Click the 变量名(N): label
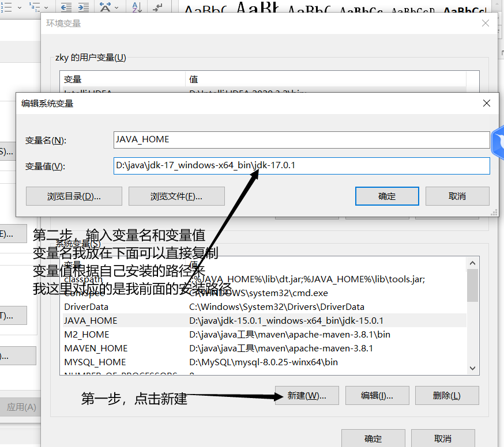The image size is (504, 447). click(46, 141)
